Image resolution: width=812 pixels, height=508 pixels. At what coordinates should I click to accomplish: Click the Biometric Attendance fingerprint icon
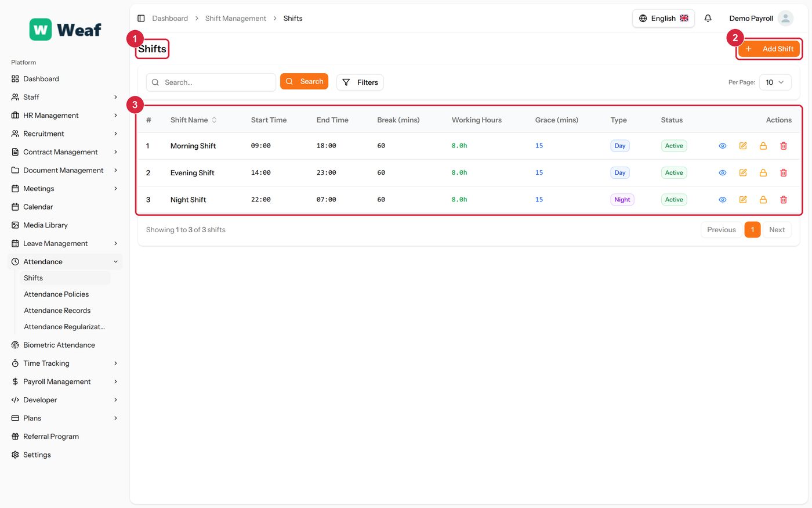(x=15, y=345)
